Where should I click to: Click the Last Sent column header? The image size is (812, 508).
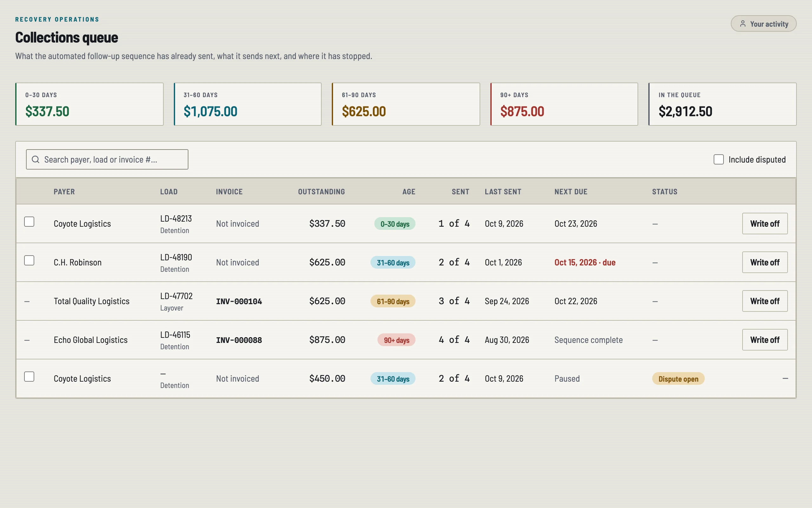tap(503, 191)
